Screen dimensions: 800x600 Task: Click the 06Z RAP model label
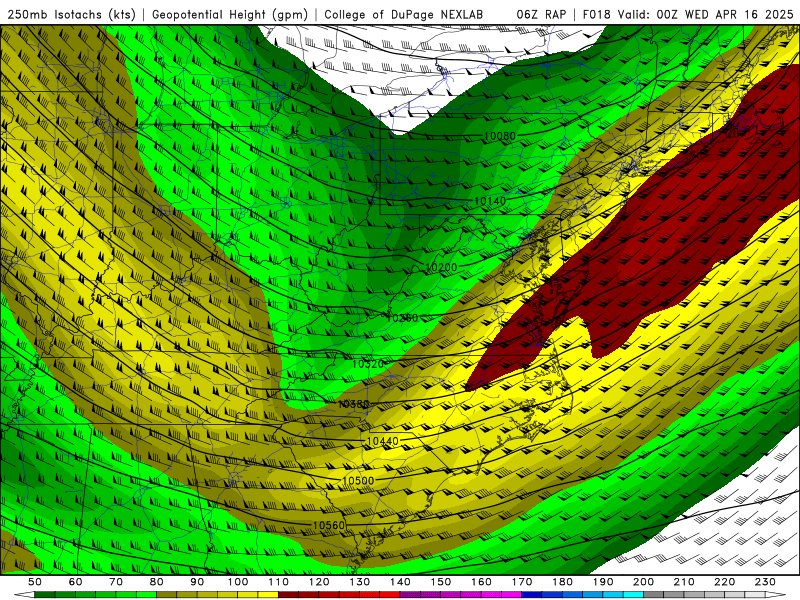541,14
